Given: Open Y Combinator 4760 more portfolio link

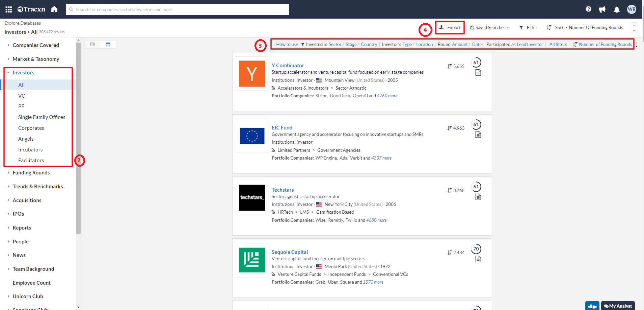Looking at the screenshot, I should click(x=387, y=96).
